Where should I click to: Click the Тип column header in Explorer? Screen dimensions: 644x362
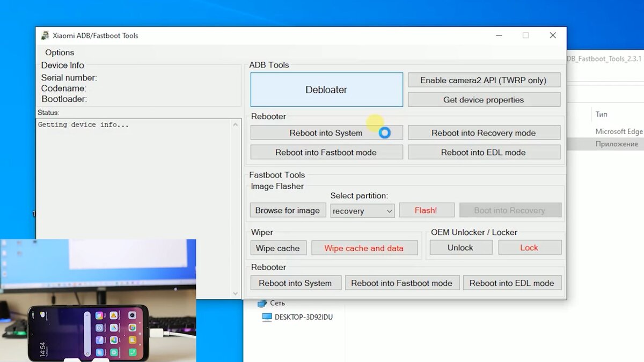(x=601, y=114)
